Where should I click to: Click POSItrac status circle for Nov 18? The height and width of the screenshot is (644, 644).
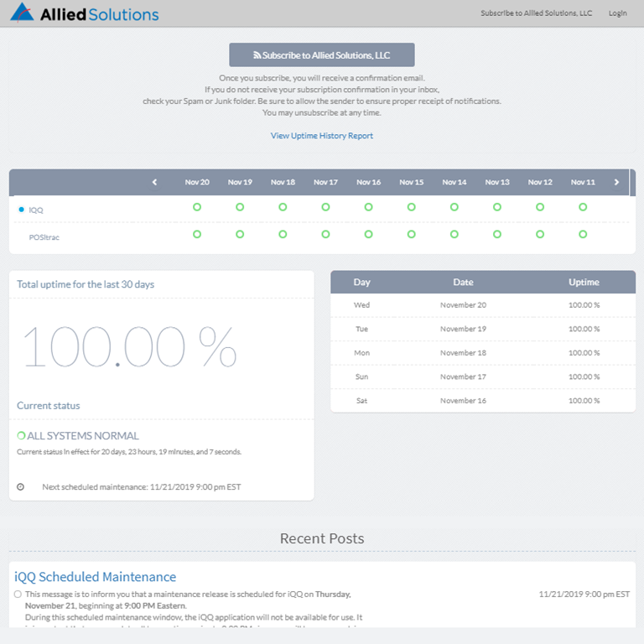[x=283, y=234]
